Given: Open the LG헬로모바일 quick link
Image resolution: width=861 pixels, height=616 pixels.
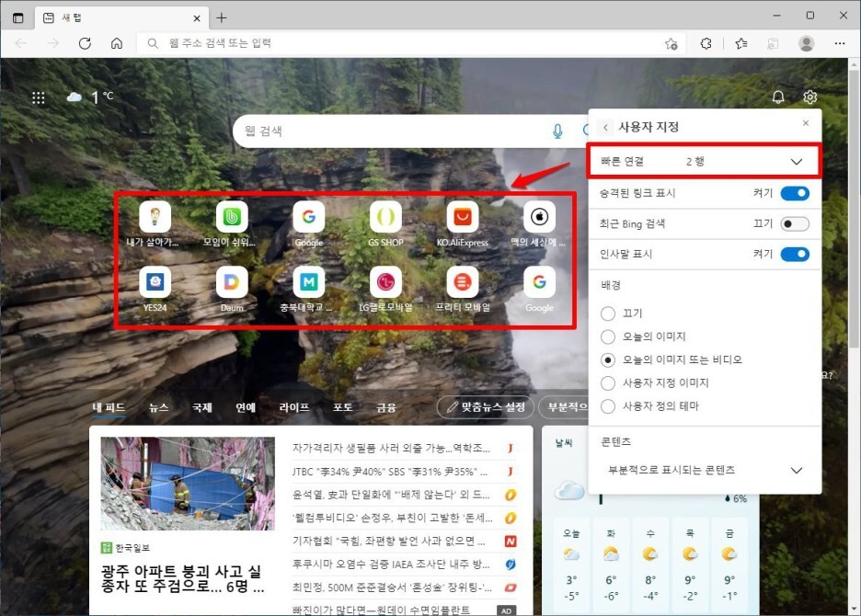Looking at the screenshot, I should coord(385,290).
